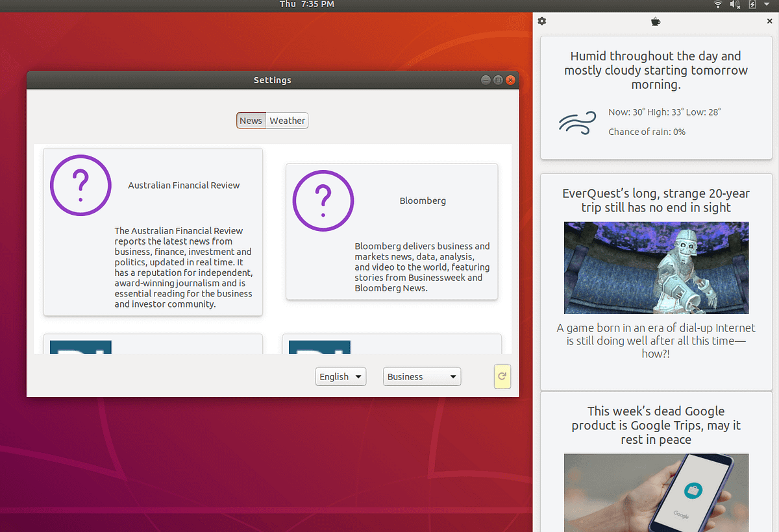Screen dimensions: 779x532
Task: Click the dial-up Internet article summary
Action: tap(656, 341)
